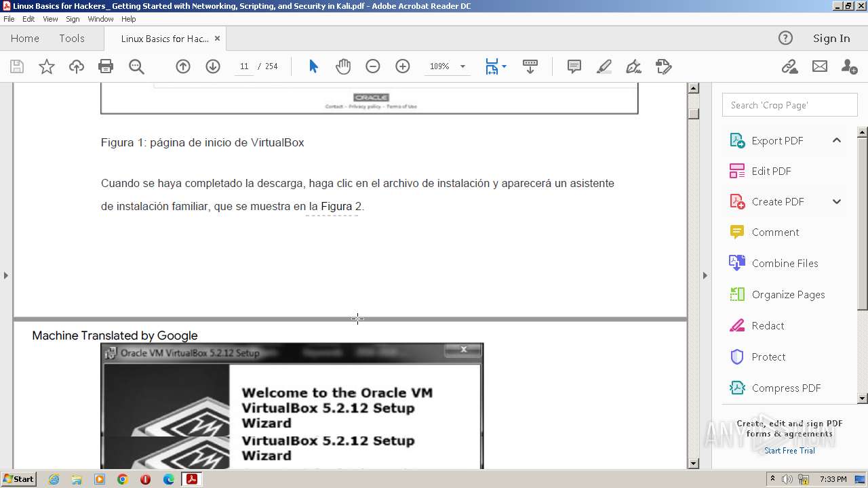
Task: Open the Export PDF tool
Action: (x=777, y=140)
